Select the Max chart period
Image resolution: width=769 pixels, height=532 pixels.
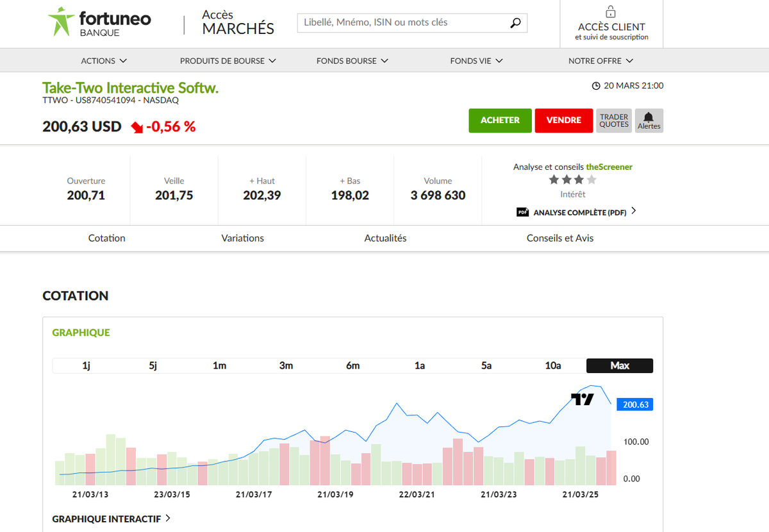click(620, 365)
